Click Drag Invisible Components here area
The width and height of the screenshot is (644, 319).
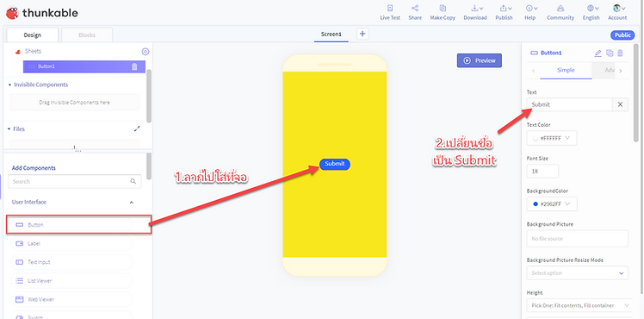(x=74, y=103)
